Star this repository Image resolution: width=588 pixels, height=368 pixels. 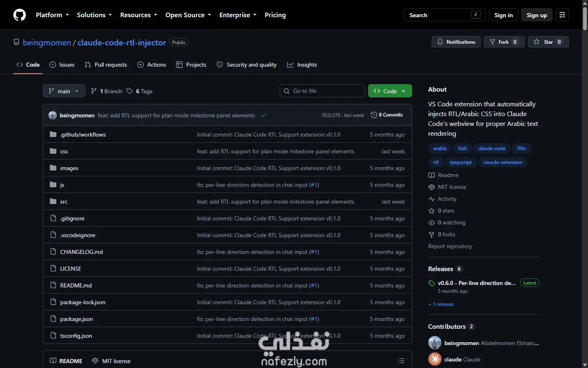point(548,42)
